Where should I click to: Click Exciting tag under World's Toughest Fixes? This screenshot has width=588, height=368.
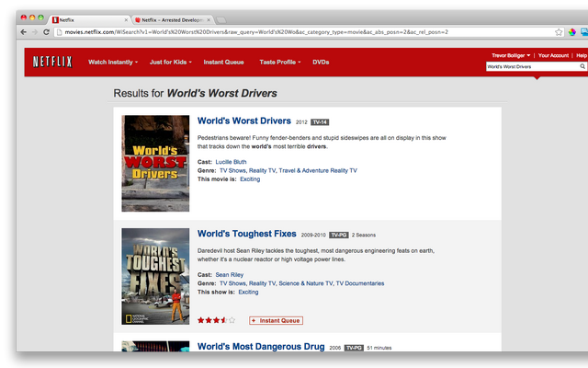click(248, 293)
